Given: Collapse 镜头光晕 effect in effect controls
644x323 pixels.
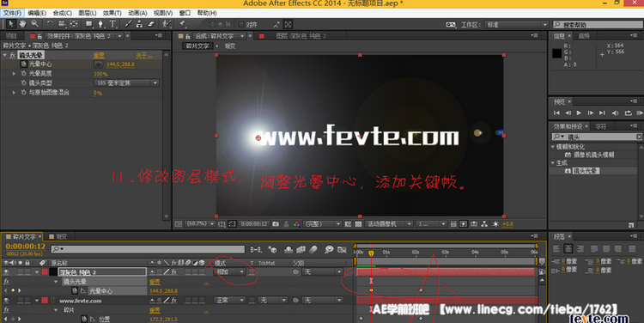Looking at the screenshot, I should [x=4, y=55].
